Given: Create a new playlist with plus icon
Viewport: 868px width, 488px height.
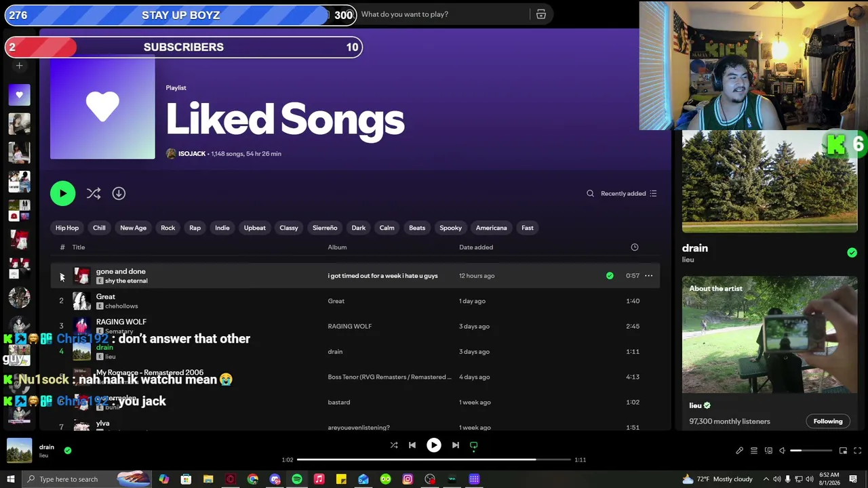Looking at the screenshot, I should point(19,66).
